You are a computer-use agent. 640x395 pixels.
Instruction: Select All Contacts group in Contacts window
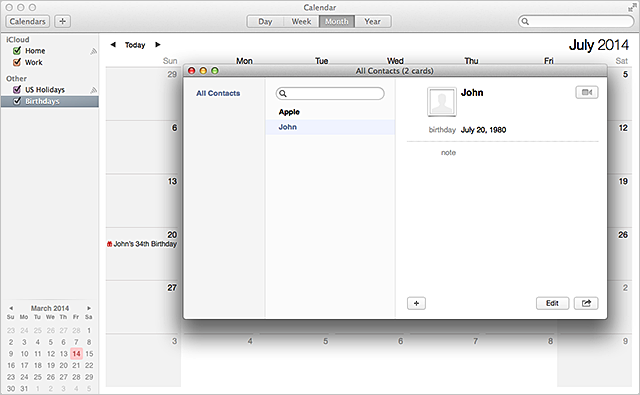pos(218,93)
